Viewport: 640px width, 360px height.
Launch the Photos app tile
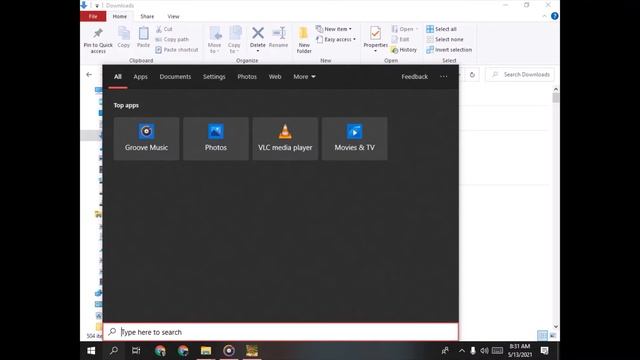[216, 138]
